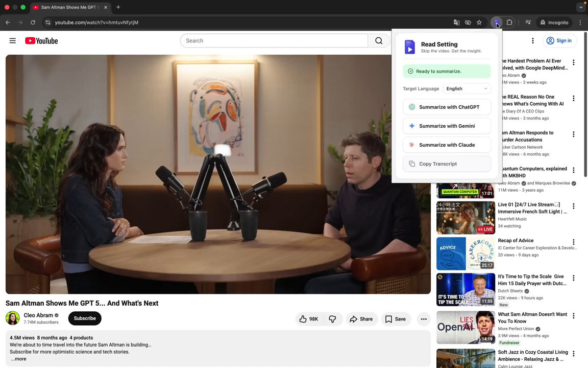This screenshot has width=588, height=368.
Task: Click Summarize with Claude
Action: (447, 145)
